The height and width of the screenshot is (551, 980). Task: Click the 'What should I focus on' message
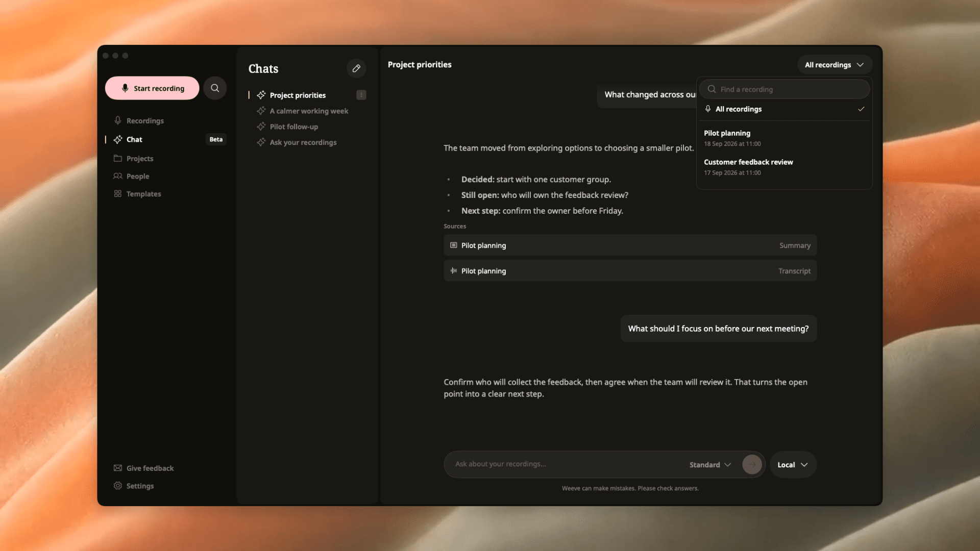pyautogui.click(x=718, y=329)
